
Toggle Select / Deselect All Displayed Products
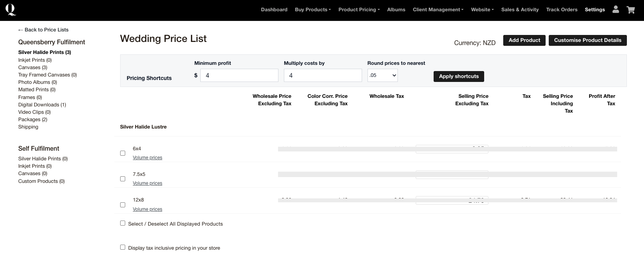[122, 223]
